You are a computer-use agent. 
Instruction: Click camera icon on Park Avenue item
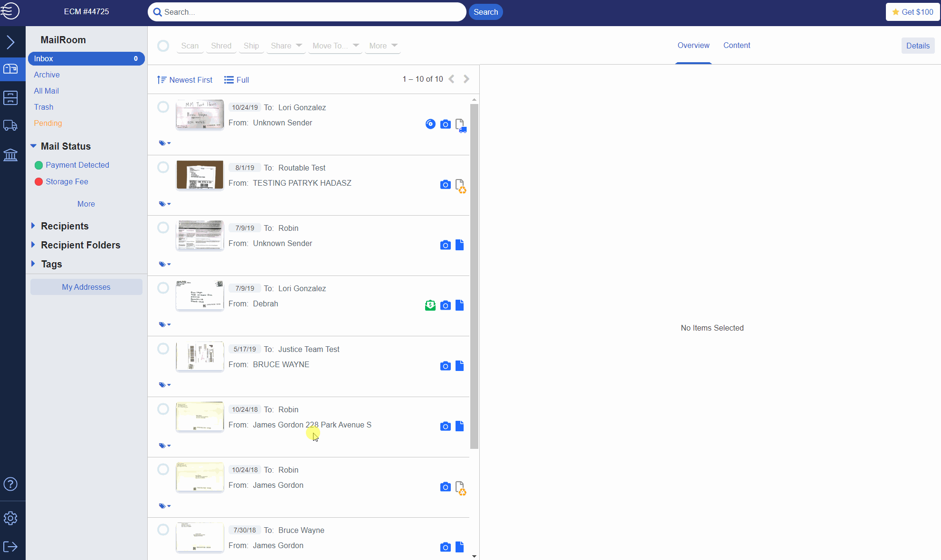(445, 427)
